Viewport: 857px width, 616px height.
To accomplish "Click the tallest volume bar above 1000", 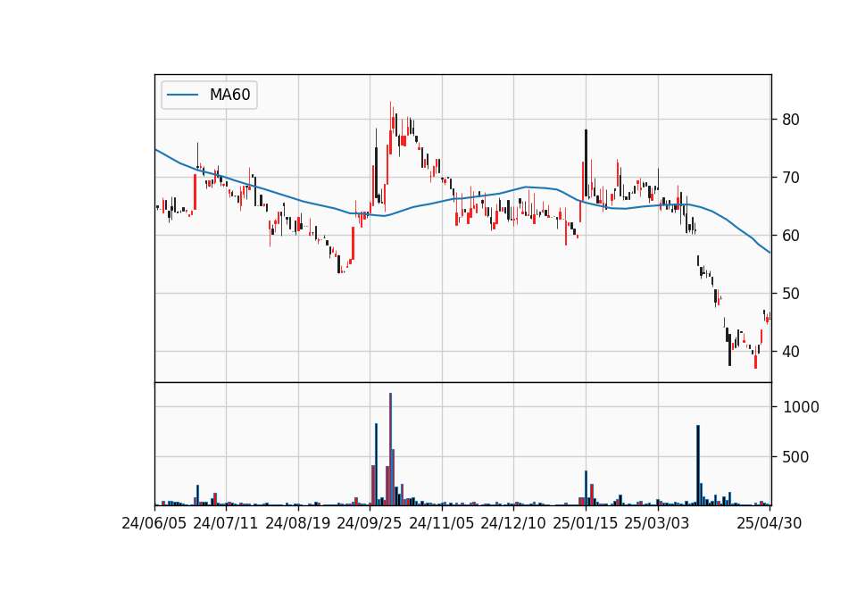I will pos(390,449).
